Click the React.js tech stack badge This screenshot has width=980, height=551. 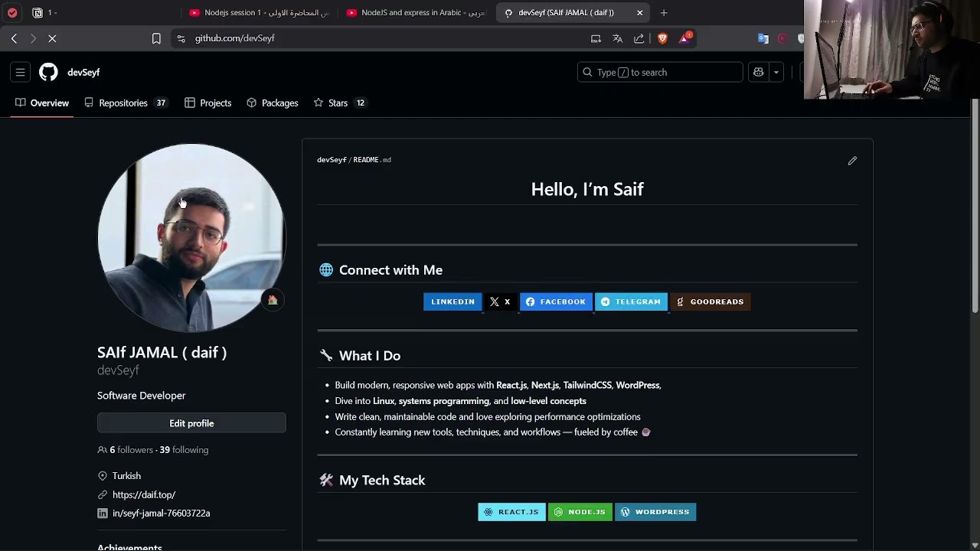click(x=511, y=512)
